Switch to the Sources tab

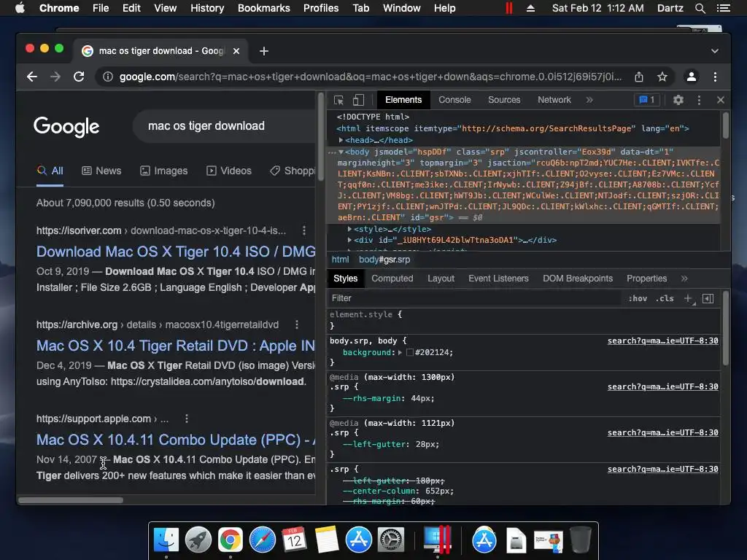coord(504,100)
